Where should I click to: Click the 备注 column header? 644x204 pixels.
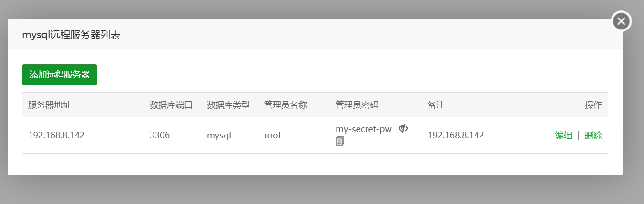(436, 105)
